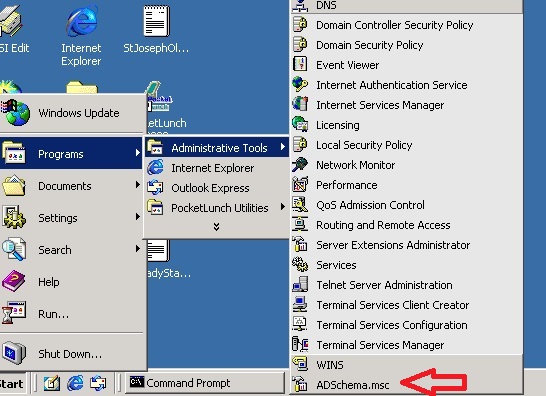Open Terminal Services Client Creator icon
The height and width of the screenshot is (396, 546).
pos(300,304)
